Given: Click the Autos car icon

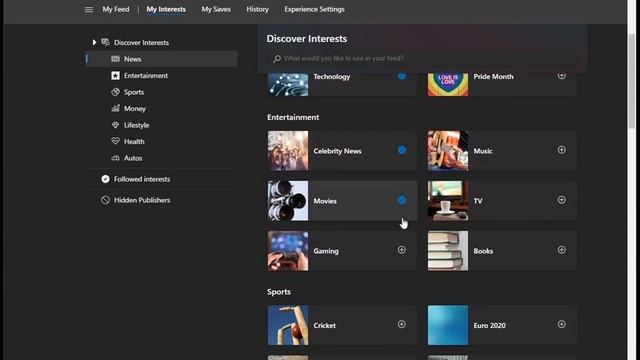Looking at the screenshot, I should [x=116, y=158].
